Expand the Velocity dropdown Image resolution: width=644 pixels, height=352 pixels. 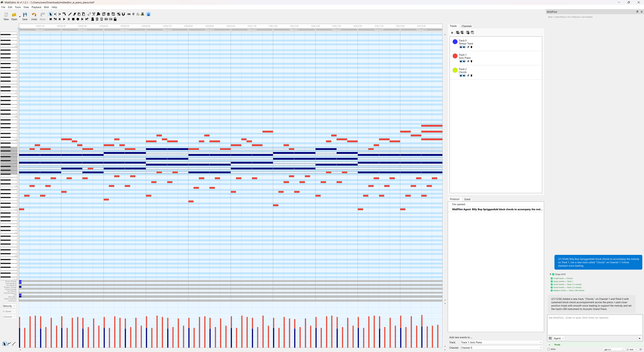coord(9,306)
